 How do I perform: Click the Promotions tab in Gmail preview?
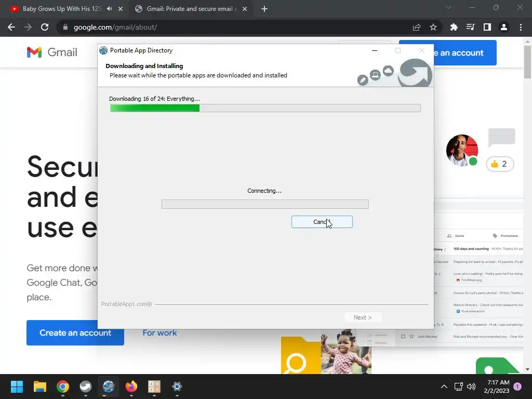tap(505, 235)
